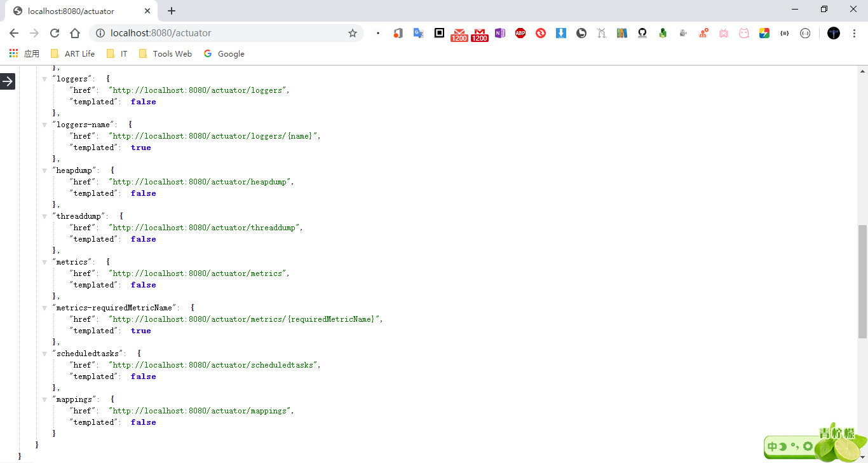Open the OneNote Clipper extension

[x=500, y=33]
